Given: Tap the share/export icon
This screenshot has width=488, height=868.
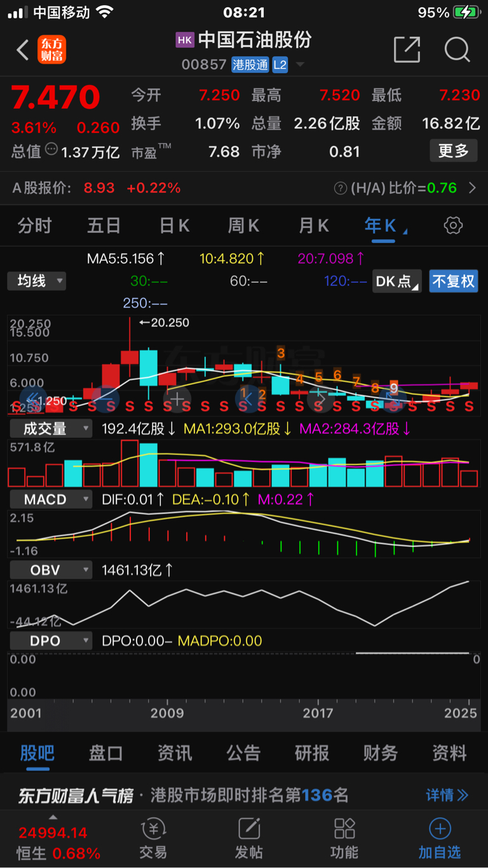Looking at the screenshot, I should coord(407,50).
